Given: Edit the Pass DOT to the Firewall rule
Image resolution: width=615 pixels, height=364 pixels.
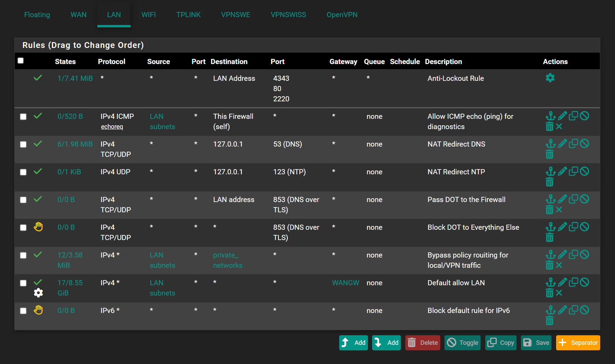Looking at the screenshot, I should (x=562, y=199).
